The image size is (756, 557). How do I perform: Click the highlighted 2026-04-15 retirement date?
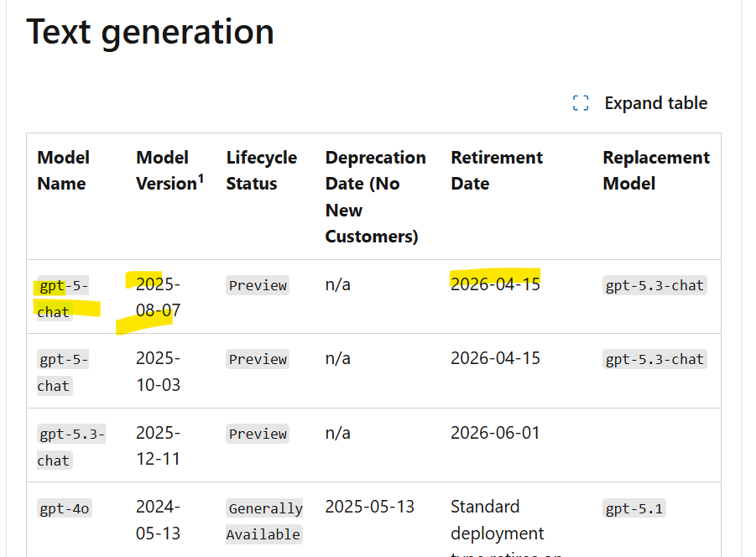495,284
